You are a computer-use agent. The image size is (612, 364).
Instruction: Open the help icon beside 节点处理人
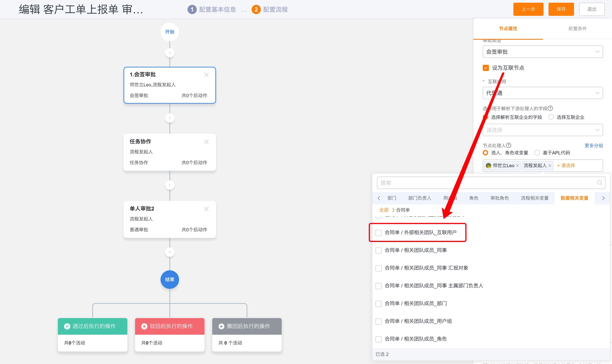(509, 145)
